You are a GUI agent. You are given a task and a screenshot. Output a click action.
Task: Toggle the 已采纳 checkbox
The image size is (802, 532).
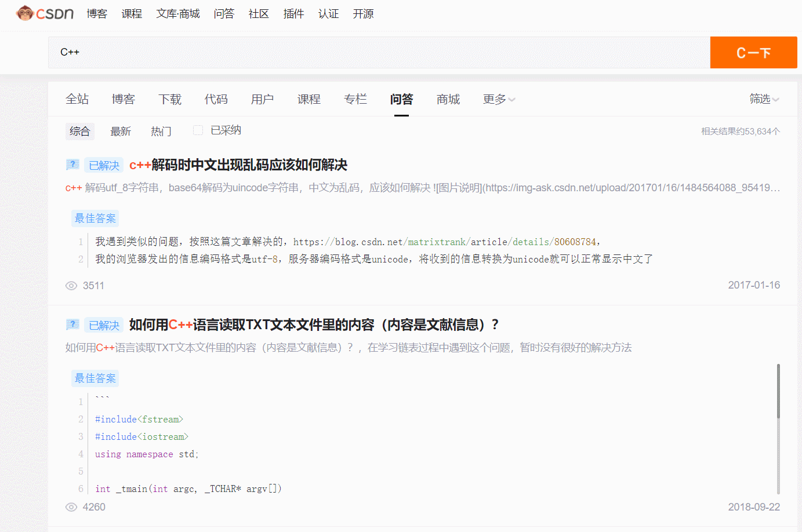(198, 130)
